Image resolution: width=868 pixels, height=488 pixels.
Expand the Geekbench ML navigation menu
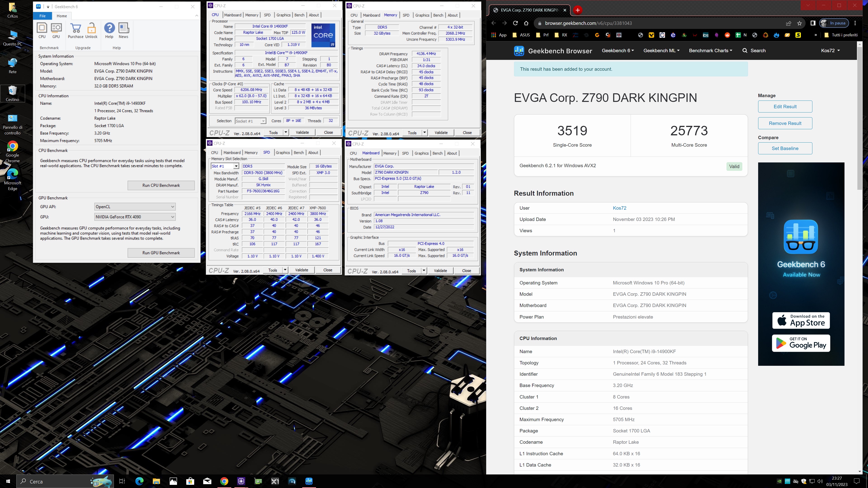click(x=661, y=51)
